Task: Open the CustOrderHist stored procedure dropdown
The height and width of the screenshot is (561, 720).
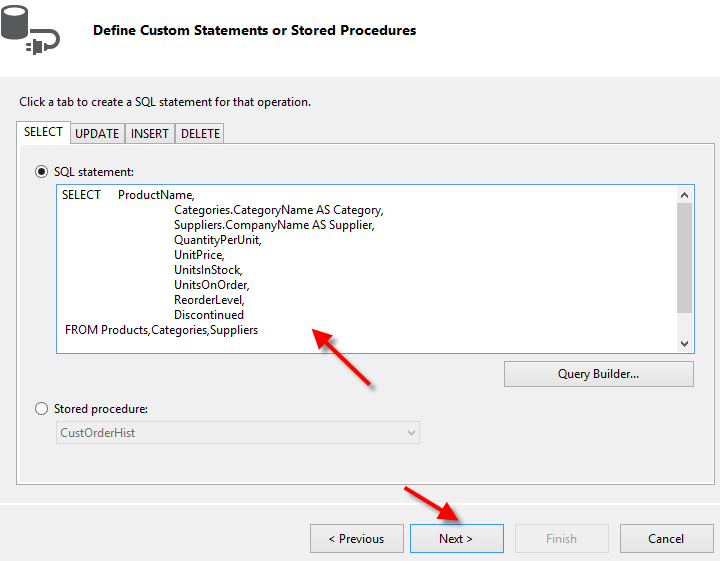Action: (x=237, y=433)
